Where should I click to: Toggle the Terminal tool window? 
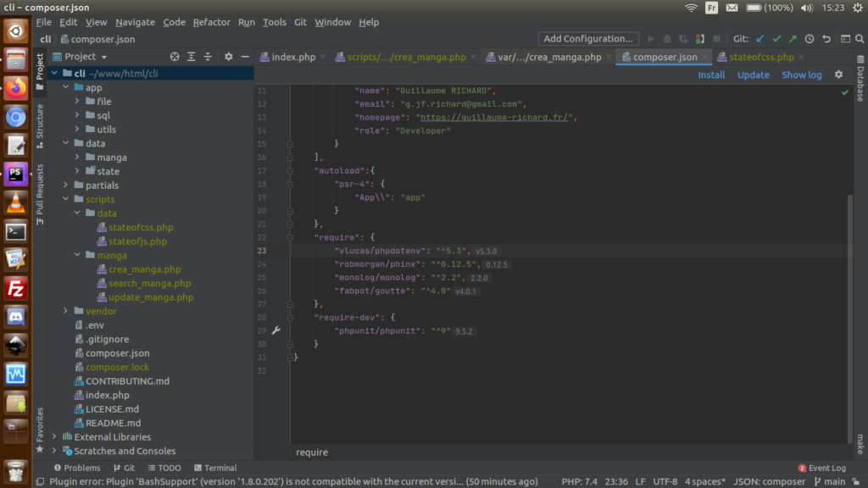click(x=215, y=468)
